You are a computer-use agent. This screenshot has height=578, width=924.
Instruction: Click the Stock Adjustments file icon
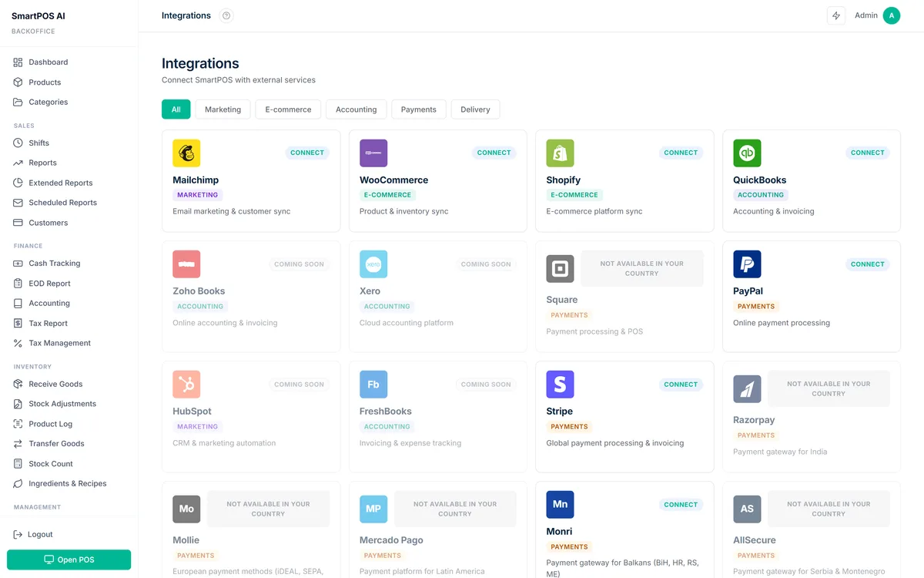[x=18, y=405]
